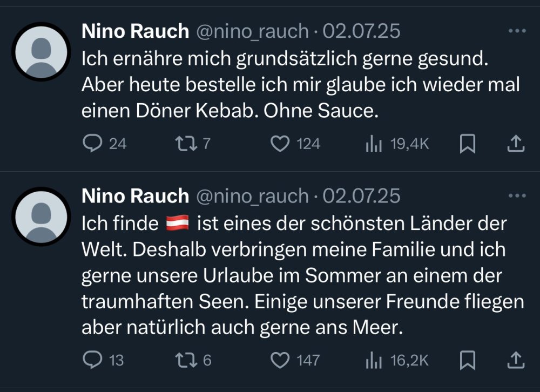Viewport: 540px width, 392px height.
Task: Like the Döner Kebab tweet
Action: click(x=280, y=144)
